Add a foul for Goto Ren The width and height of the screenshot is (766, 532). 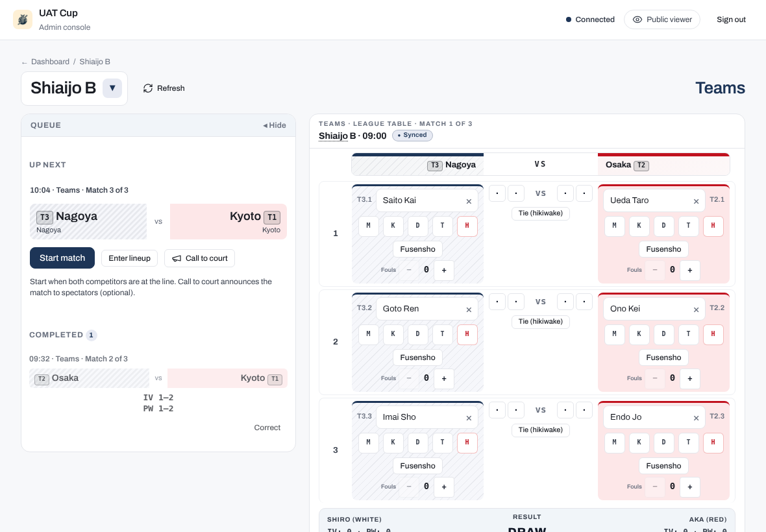(444, 379)
